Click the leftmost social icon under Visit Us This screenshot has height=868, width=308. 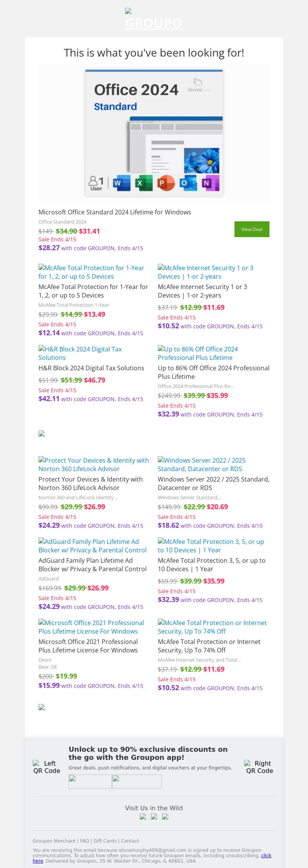[143, 817]
